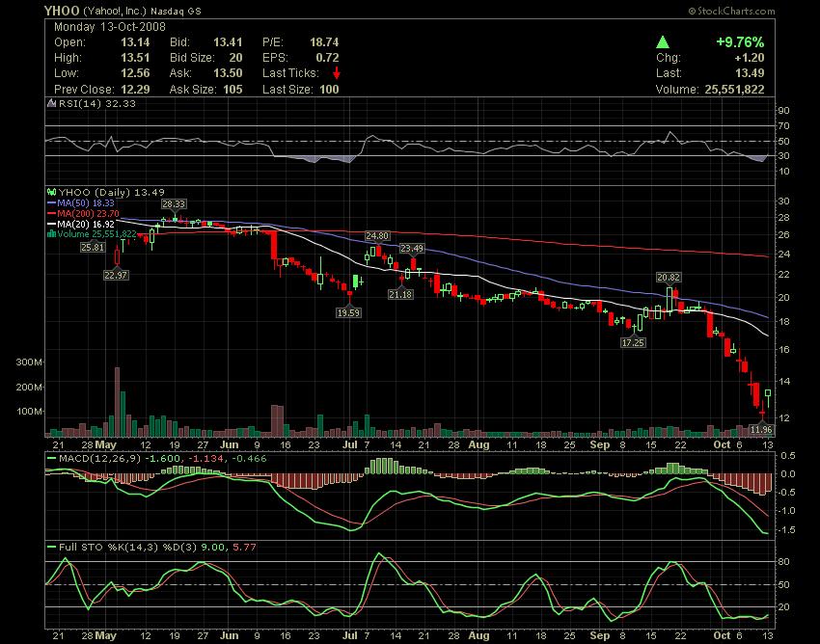820x644 pixels.
Task: Click the Prev Close value 12.29
Action: coord(135,90)
